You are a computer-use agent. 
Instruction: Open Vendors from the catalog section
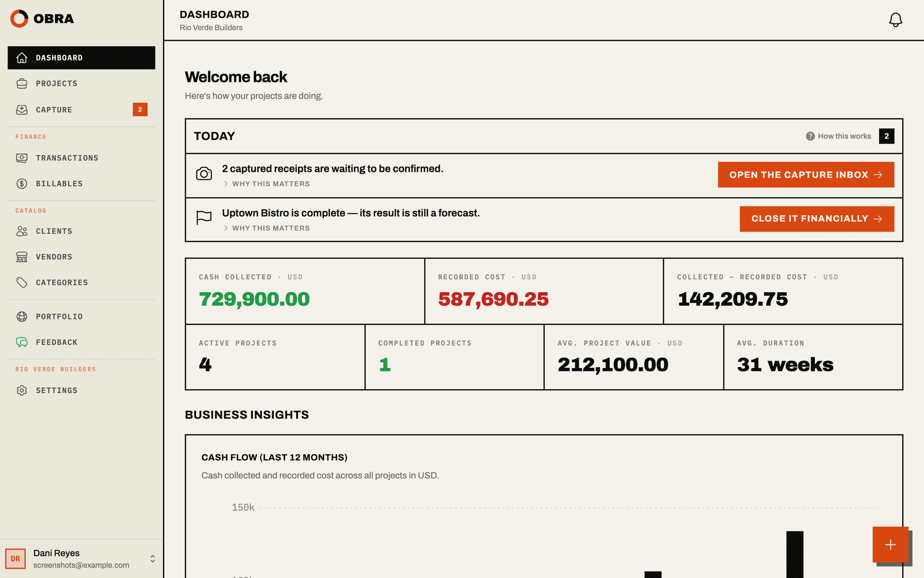click(x=81, y=257)
